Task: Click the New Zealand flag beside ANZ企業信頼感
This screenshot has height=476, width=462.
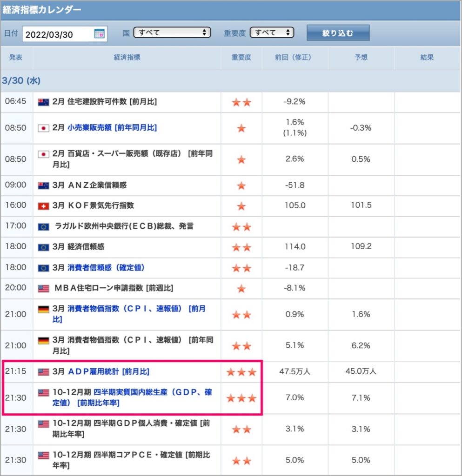Action: (43, 185)
